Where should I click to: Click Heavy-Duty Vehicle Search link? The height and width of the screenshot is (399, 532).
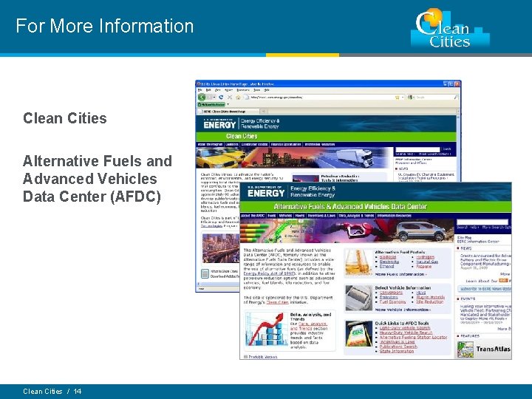pos(406,332)
